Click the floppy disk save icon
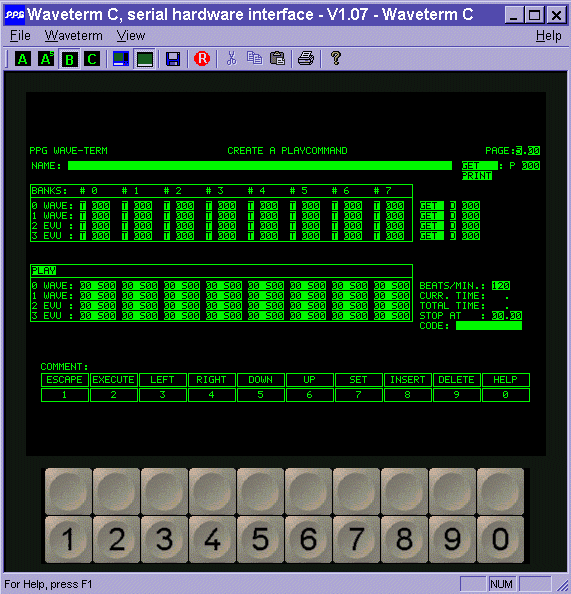This screenshot has width=571, height=594. pyautogui.click(x=173, y=59)
